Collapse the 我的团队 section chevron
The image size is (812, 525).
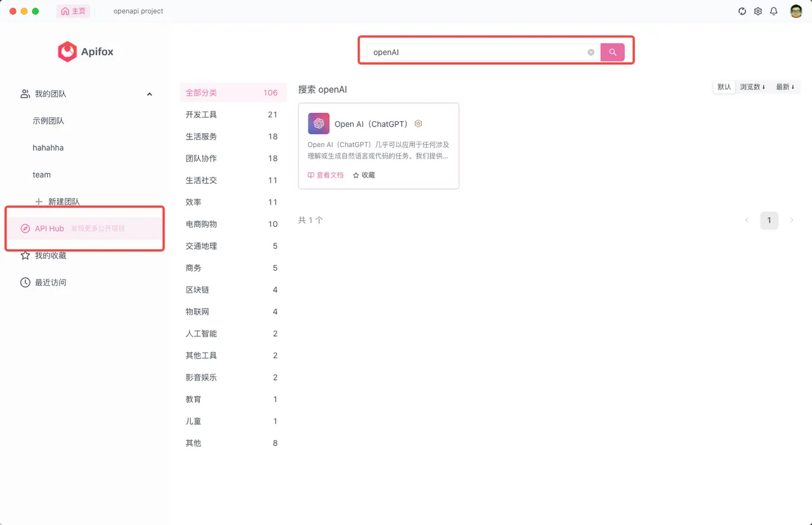pyautogui.click(x=150, y=94)
